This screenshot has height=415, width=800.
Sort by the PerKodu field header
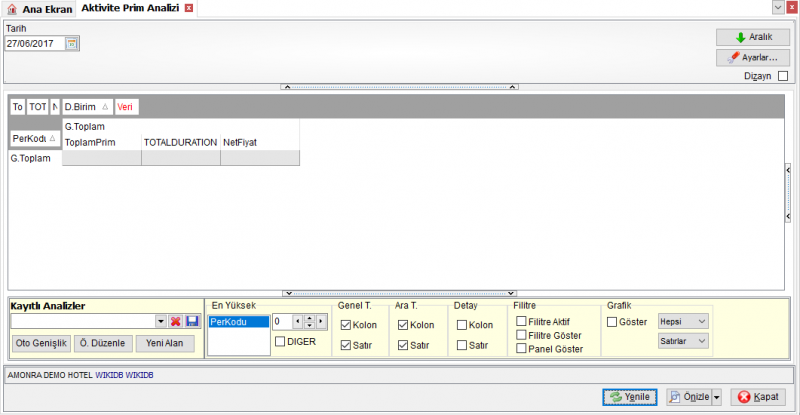(35, 138)
